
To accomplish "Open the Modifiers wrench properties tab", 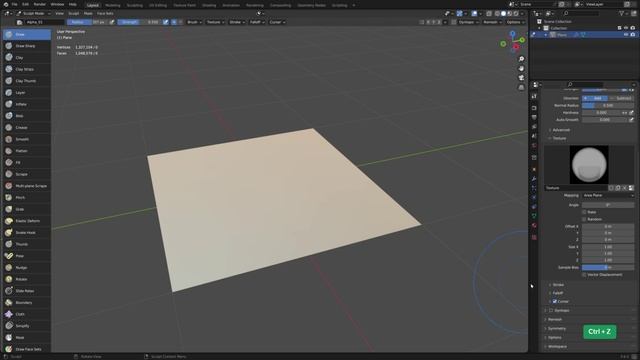I will (x=534, y=179).
